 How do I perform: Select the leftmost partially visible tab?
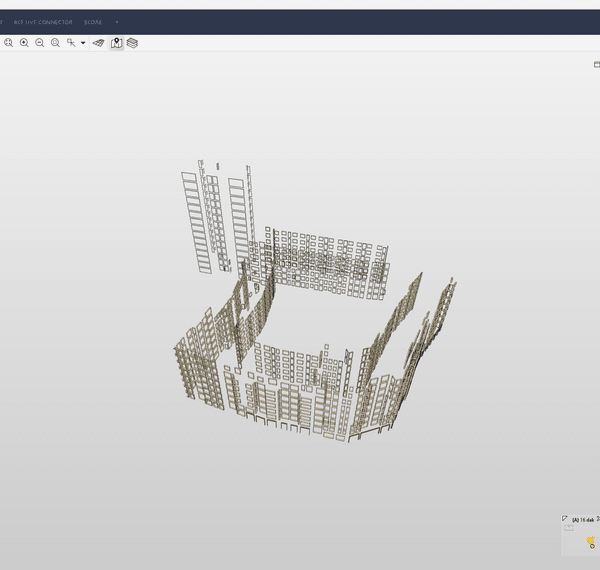click(x=2, y=22)
